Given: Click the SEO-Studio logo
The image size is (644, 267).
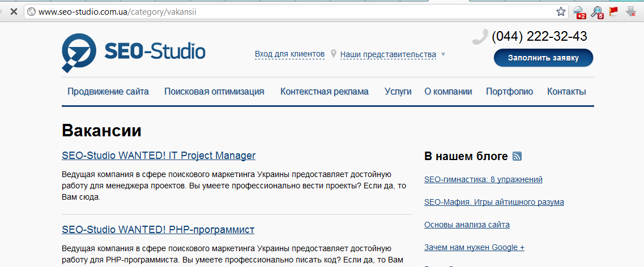Looking at the screenshot, I should point(134,53).
